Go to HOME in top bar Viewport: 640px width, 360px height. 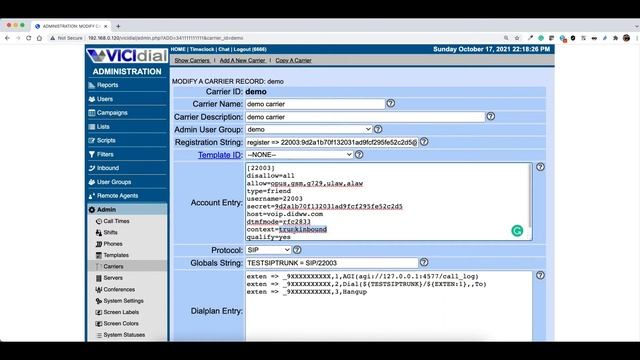(178, 49)
